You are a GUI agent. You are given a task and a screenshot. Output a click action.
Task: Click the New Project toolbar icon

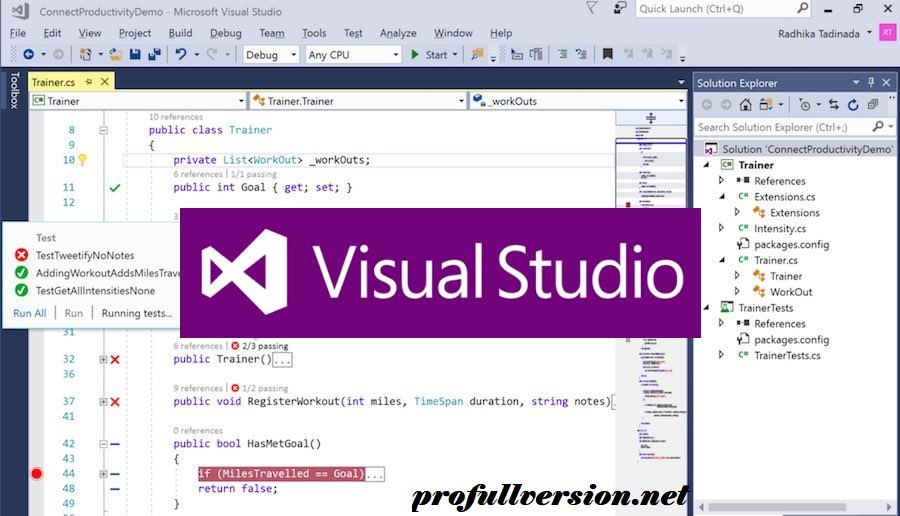click(86, 55)
